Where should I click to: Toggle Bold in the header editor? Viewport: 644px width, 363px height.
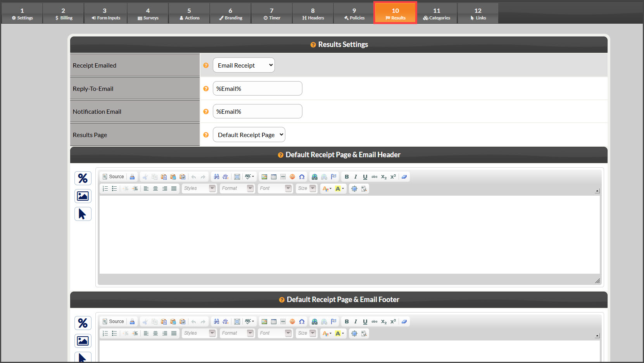click(x=347, y=177)
